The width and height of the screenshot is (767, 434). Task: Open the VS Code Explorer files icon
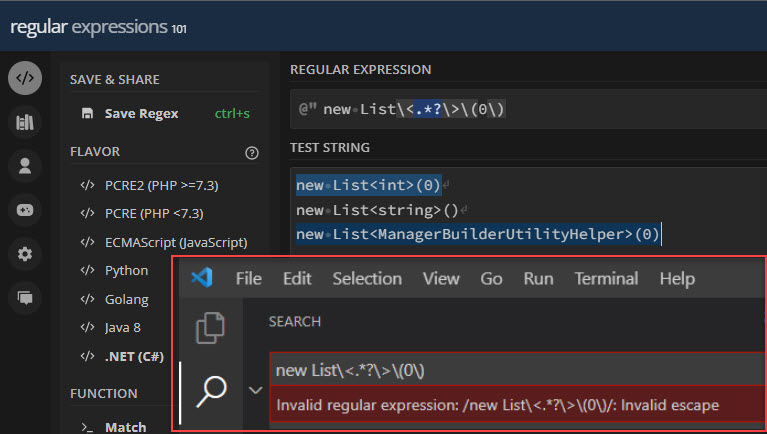pos(210,327)
